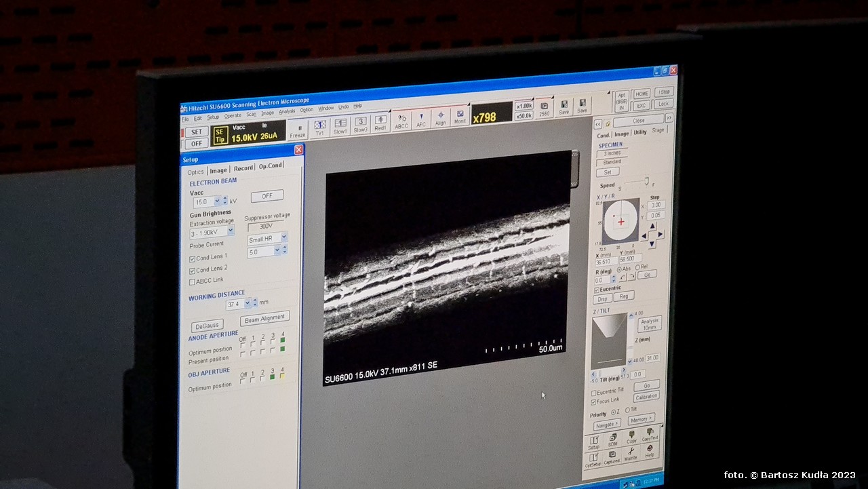The height and width of the screenshot is (489, 868).
Task: Click the Z (mm) value field
Action: (652, 357)
